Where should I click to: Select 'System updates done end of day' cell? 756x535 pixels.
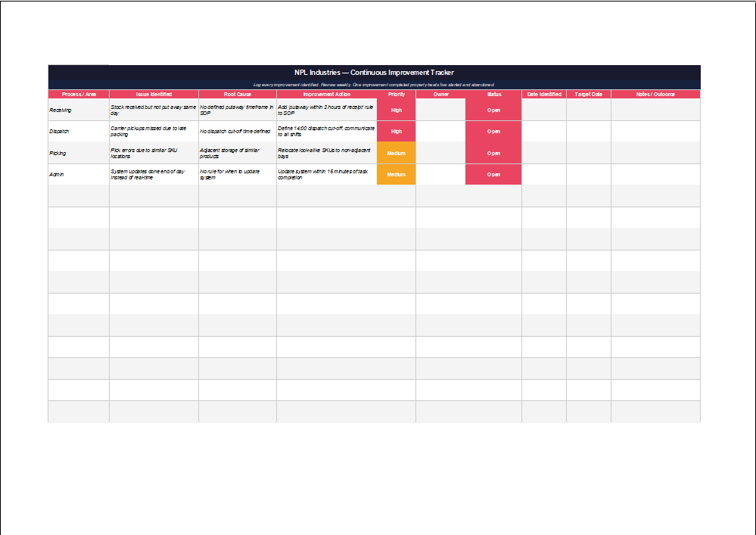tap(154, 175)
